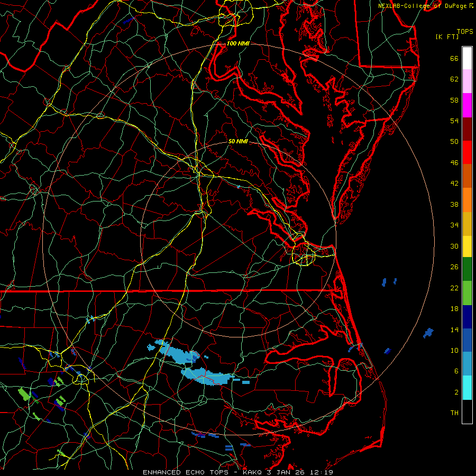Viewport: 476px width, 476px height.
Task: Click the magenta legend swatch
Action: (x=467, y=105)
